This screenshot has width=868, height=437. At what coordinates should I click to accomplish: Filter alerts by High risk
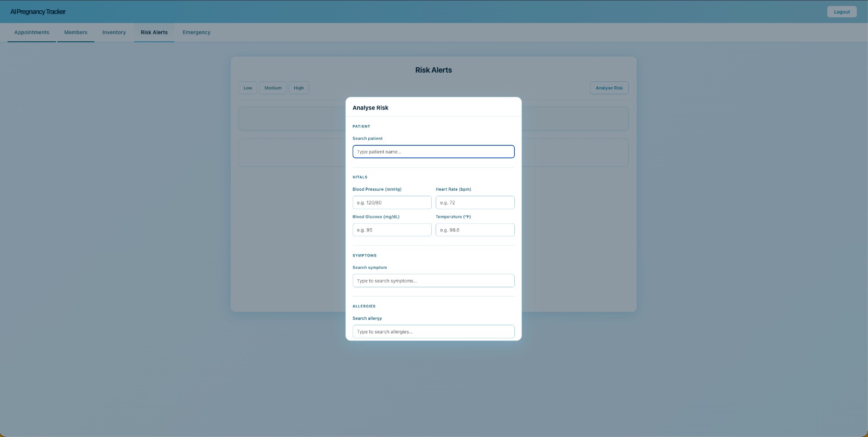[299, 88]
